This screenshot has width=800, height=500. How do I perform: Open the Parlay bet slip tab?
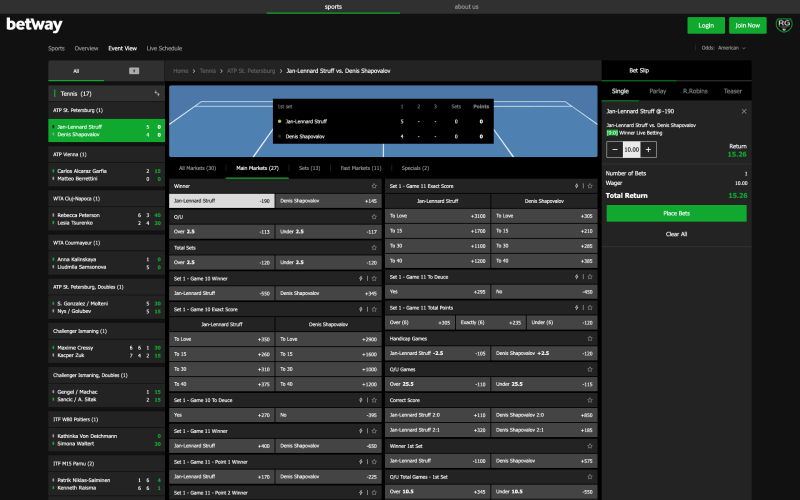tap(658, 91)
